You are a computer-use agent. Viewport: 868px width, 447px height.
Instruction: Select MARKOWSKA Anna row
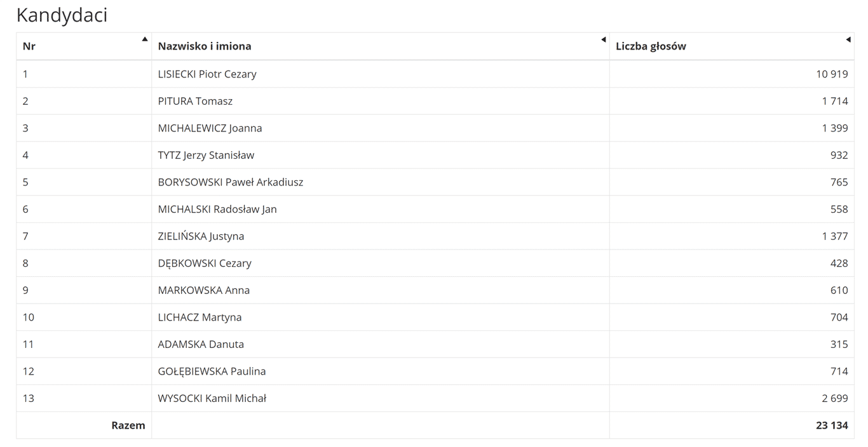(x=204, y=290)
